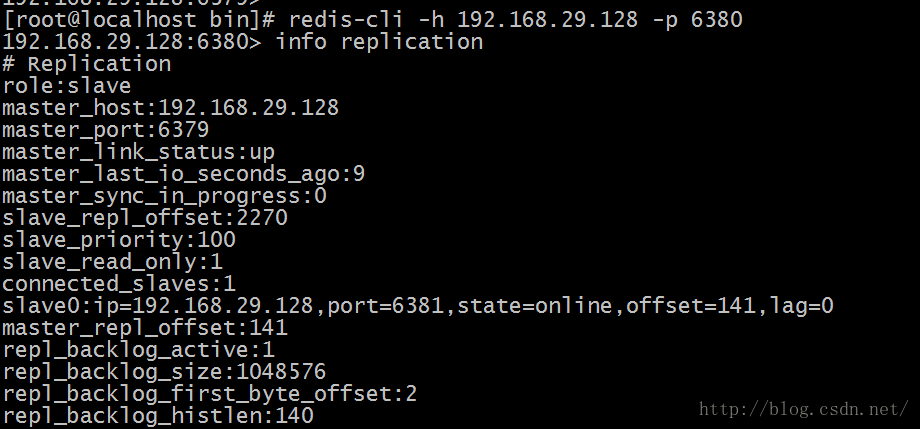
Task: Click the 'master_port:6379' line
Action: [x=105, y=130]
